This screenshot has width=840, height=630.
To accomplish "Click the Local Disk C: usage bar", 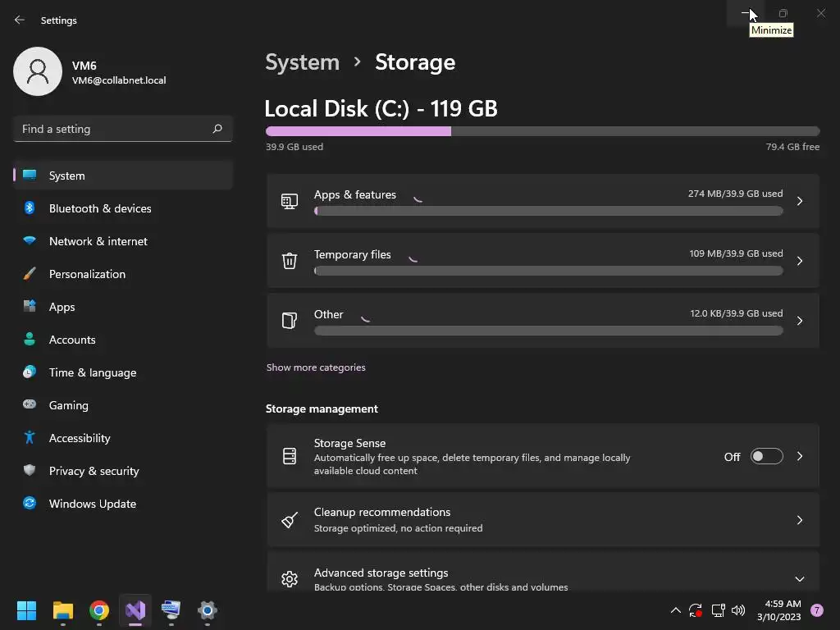I will (x=542, y=131).
